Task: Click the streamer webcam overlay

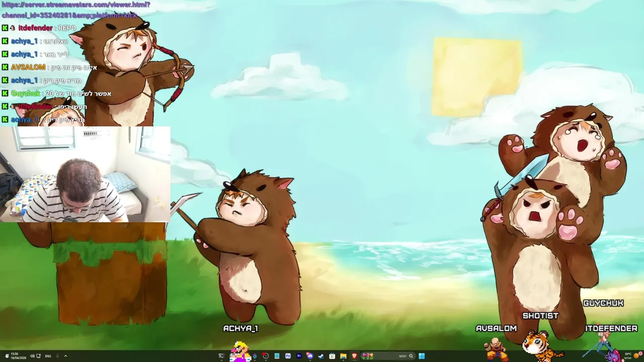Action: pos(85,174)
